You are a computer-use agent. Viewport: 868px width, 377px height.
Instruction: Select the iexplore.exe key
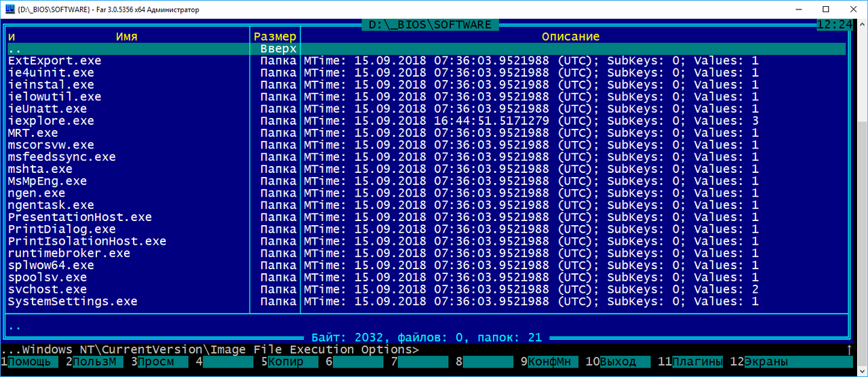(427, 121)
